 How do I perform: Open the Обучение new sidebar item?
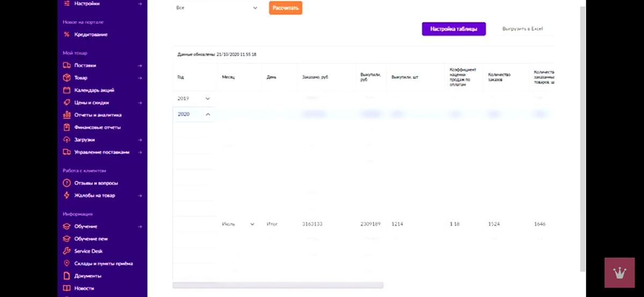click(91, 239)
